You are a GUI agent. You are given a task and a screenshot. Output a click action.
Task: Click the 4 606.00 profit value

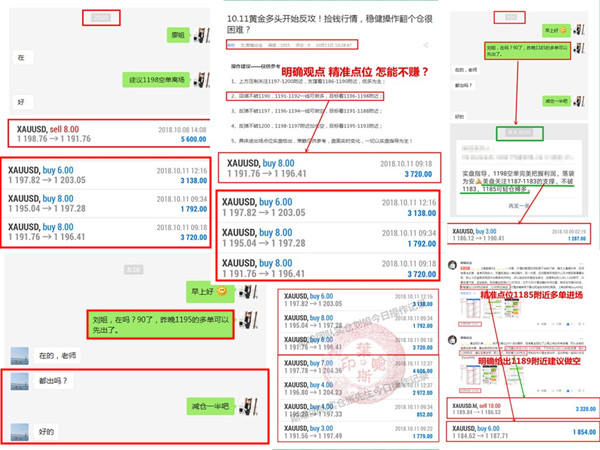422,371
